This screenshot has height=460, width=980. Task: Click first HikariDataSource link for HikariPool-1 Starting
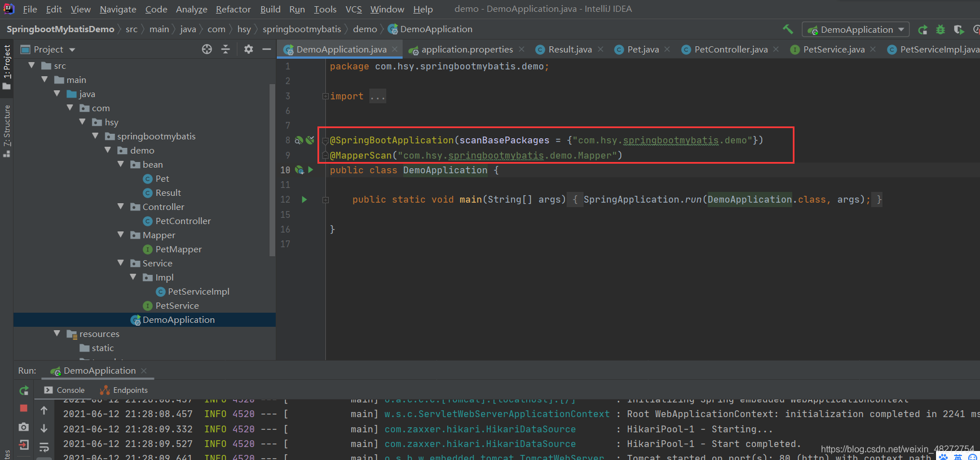[480, 429]
